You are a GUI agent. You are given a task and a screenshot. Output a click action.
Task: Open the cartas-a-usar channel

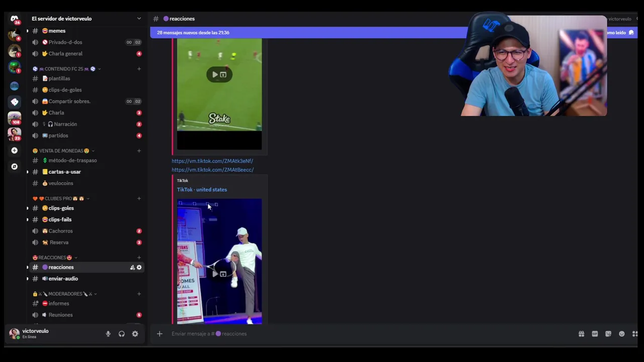[87, 172]
